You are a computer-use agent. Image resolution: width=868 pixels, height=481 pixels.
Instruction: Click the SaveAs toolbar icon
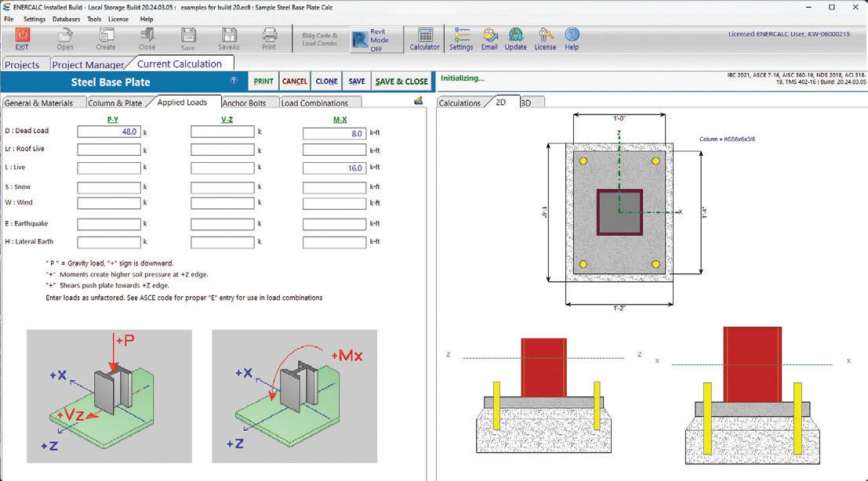point(229,38)
